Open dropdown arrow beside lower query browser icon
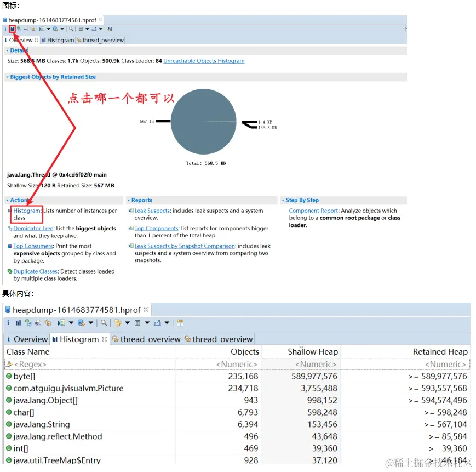Image resolution: width=476 pixels, height=472 pixels. (x=91, y=323)
